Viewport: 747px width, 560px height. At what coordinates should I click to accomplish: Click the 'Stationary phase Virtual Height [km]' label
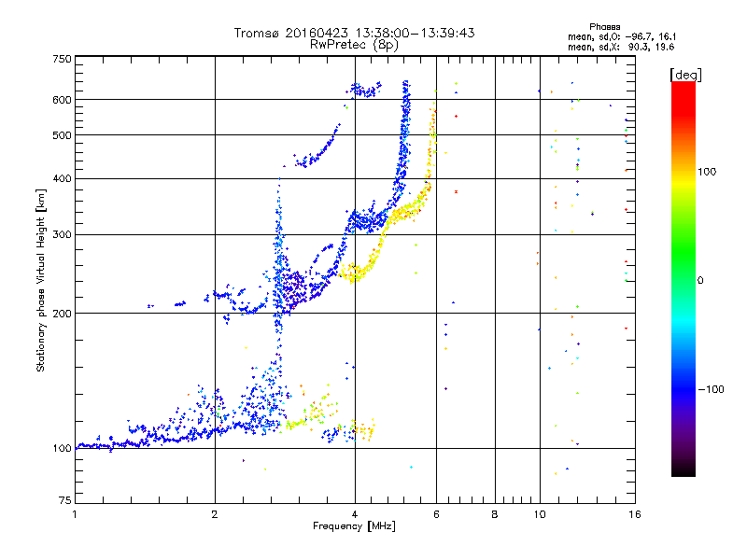[41, 281]
